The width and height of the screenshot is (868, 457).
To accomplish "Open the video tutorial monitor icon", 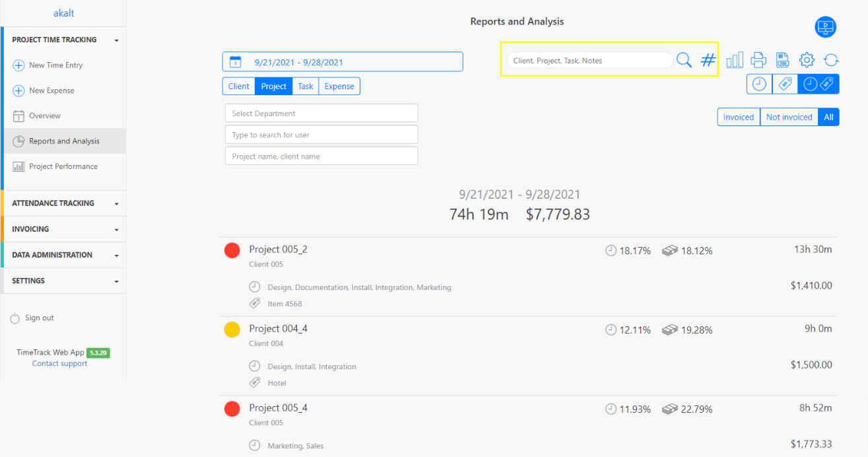I will click(x=825, y=27).
